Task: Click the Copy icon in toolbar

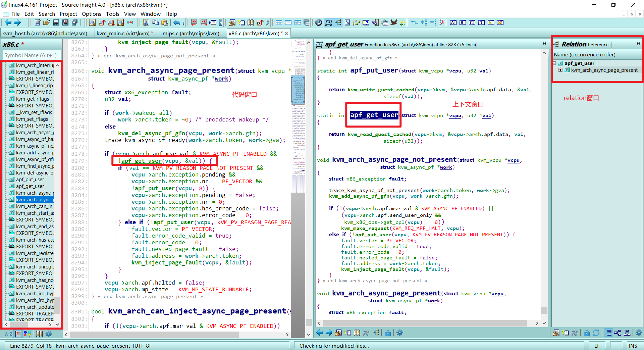Action: 155,22
